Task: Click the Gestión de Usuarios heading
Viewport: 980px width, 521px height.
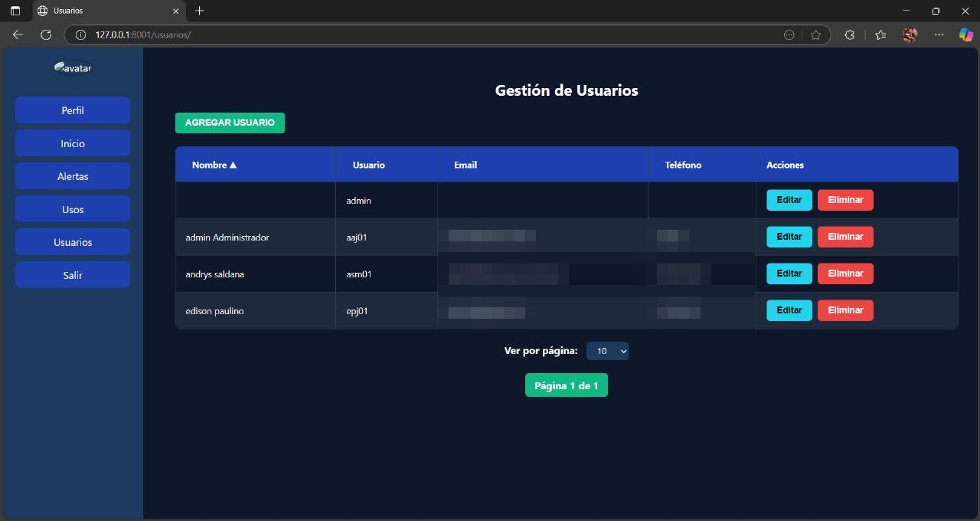Action: coord(567,90)
